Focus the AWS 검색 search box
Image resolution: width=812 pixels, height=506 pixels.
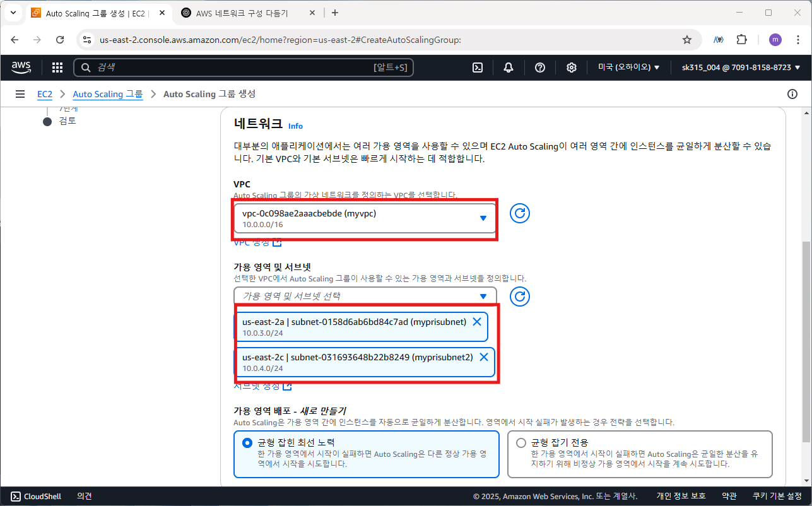click(244, 68)
